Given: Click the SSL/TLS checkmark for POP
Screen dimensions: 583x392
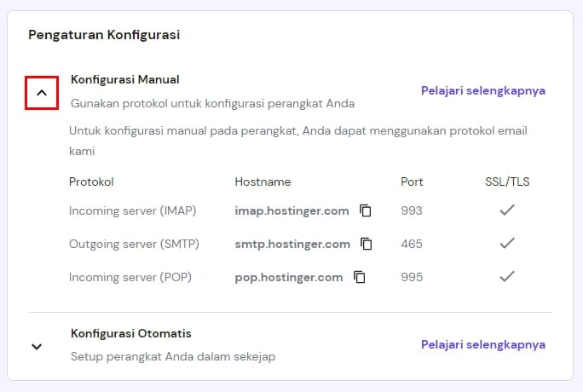Looking at the screenshot, I should tap(507, 277).
